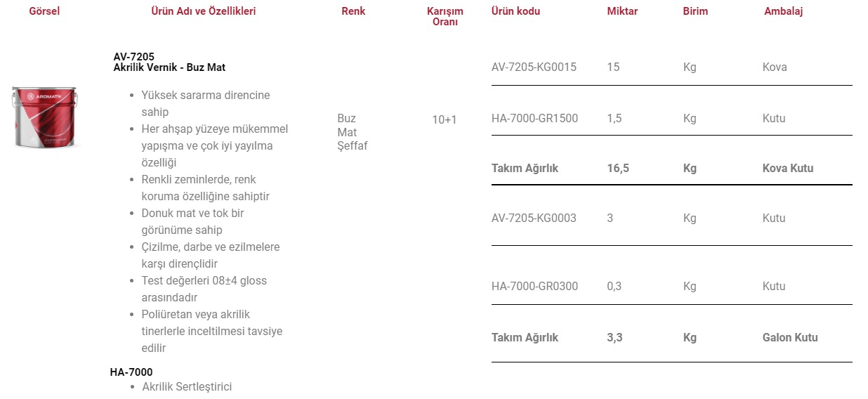Viewport: 868px width, 399px height.
Task: Click the Karışım Oranı column header
Action: (x=445, y=17)
